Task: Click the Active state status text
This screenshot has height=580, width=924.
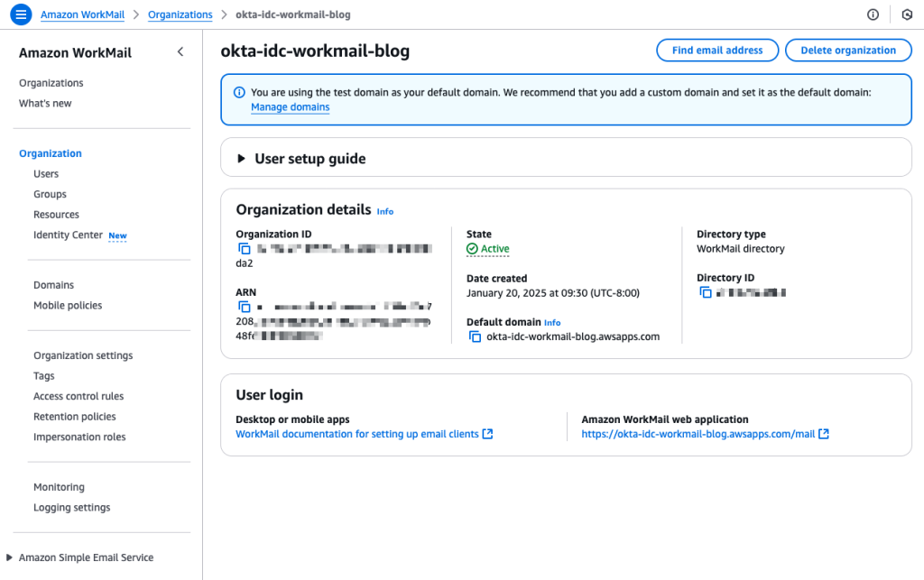Action: click(x=495, y=249)
